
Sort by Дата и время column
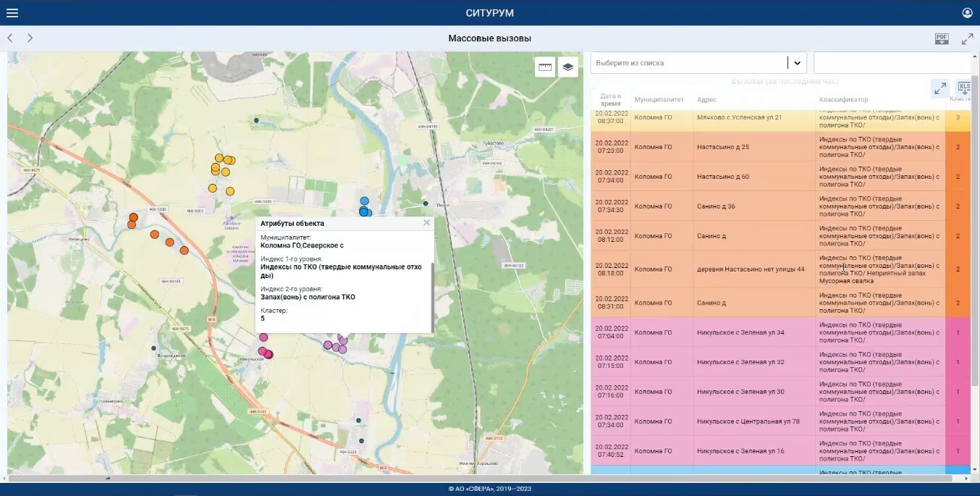tap(611, 100)
